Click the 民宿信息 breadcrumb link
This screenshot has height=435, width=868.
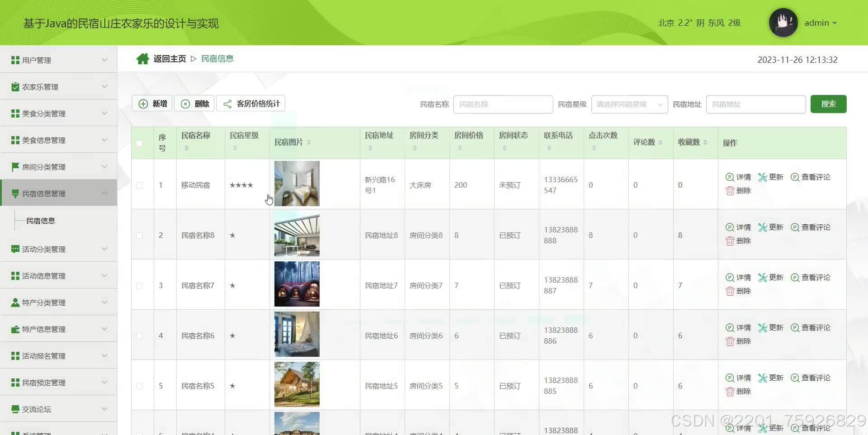pyautogui.click(x=217, y=59)
